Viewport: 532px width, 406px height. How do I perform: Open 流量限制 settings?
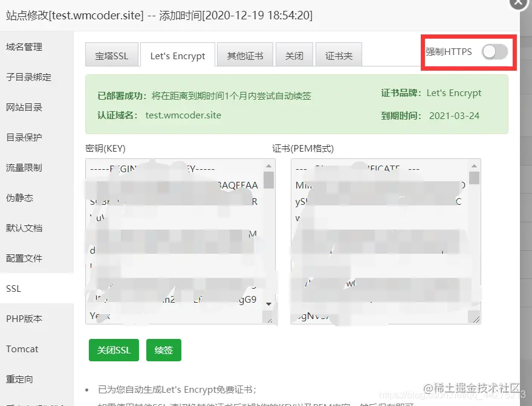(x=26, y=167)
